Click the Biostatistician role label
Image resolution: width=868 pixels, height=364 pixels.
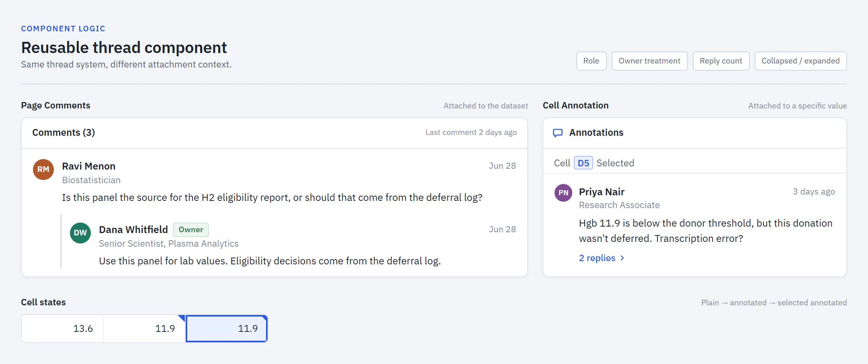(x=91, y=180)
